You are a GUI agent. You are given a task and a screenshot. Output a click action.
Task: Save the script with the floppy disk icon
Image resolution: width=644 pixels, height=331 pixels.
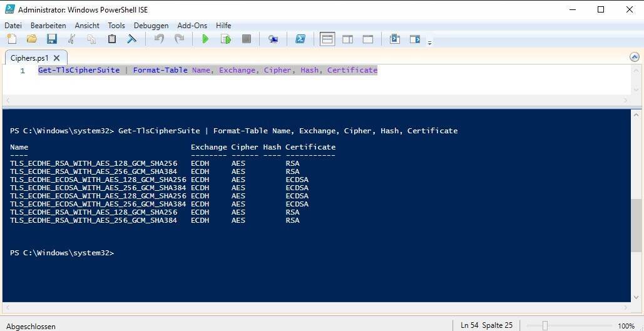click(x=51, y=39)
